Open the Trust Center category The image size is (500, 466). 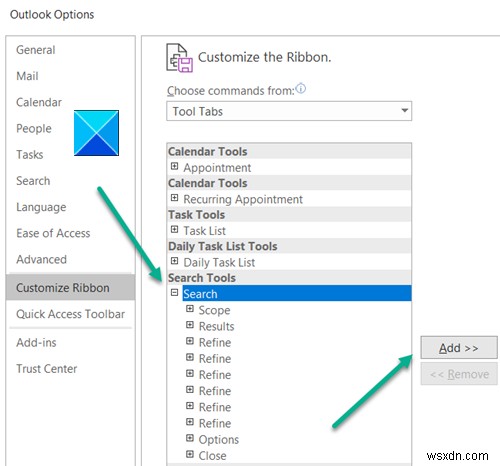click(47, 369)
